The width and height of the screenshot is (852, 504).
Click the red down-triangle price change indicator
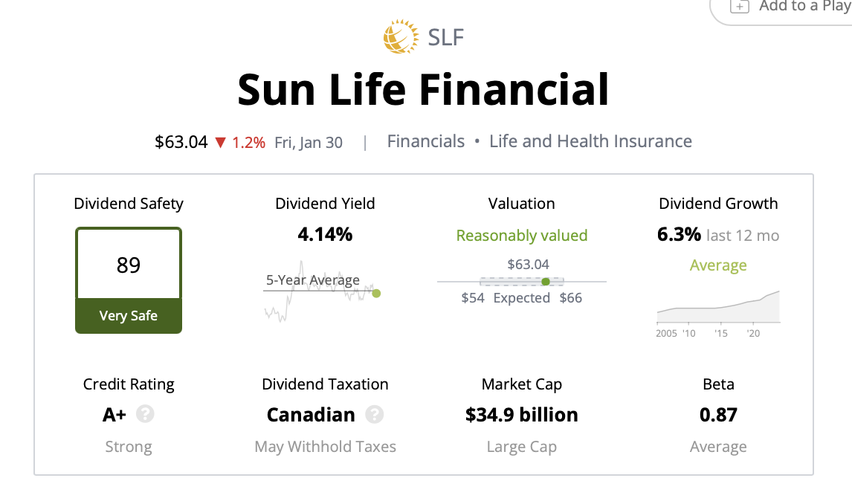tap(220, 142)
